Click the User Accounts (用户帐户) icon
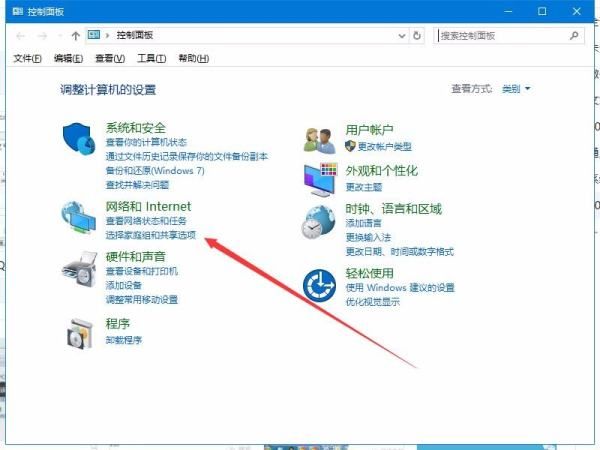The width and height of the screenshot is (600, 450). (x=320, y=140)
